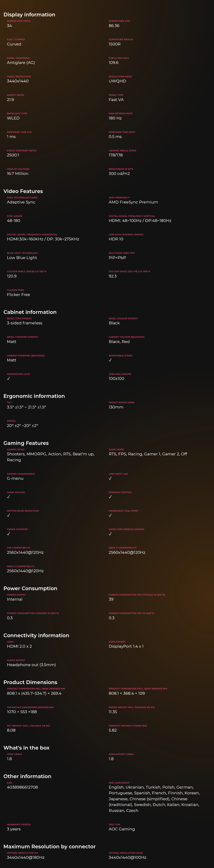Click the Crosshair / Dial Point checkmark
This screenshot has height=868, width=214.
(110, 516)
